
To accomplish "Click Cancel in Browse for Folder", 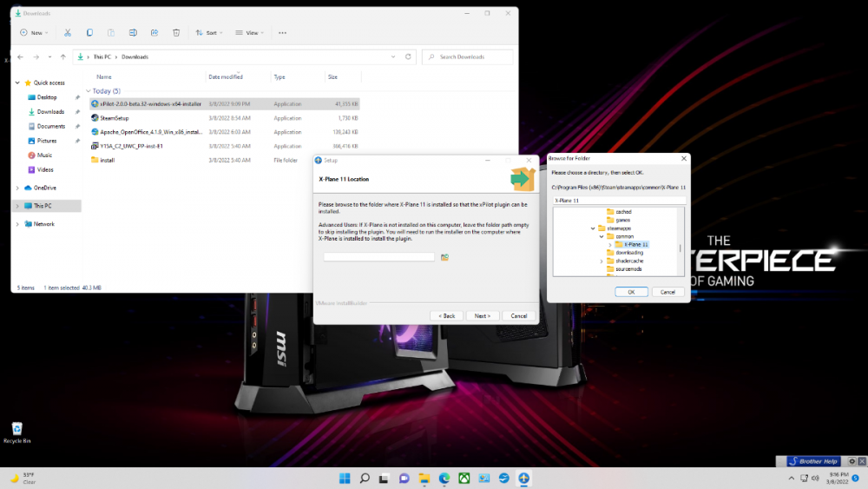I will (667, 292).
